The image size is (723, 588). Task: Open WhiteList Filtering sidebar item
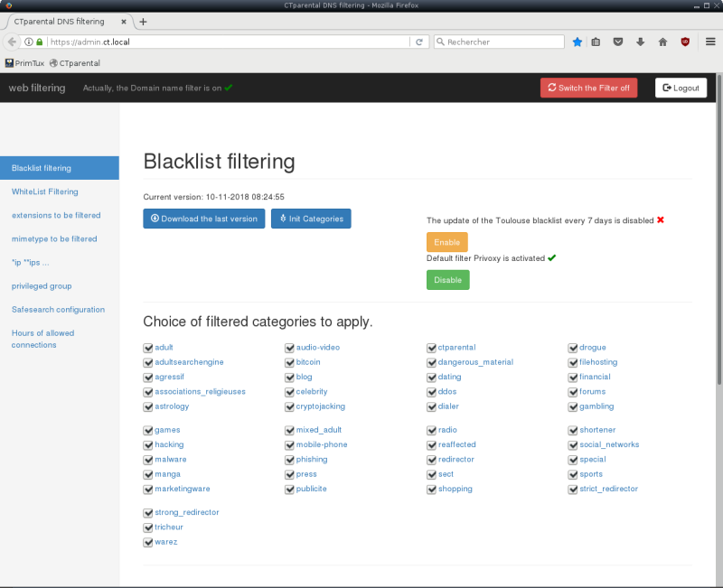[44, 191]
